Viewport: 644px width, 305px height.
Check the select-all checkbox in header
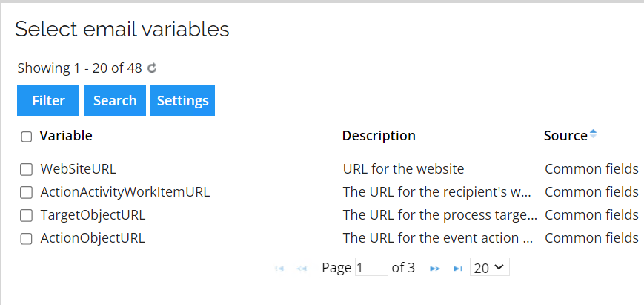tap(26, 137)
